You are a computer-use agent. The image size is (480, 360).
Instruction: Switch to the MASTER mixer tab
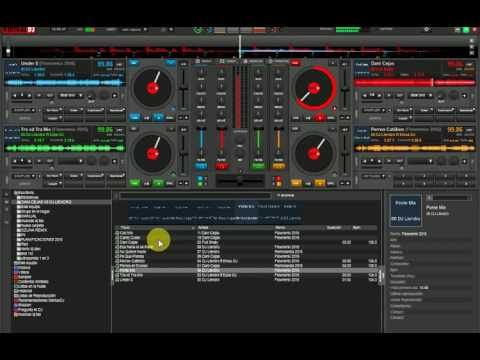(x=278, y=61)
